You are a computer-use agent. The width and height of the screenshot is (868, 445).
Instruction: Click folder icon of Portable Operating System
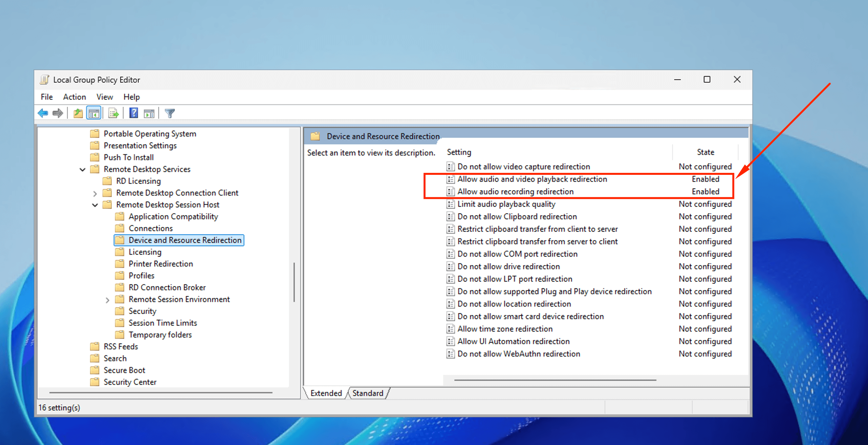tap(95, 134)
